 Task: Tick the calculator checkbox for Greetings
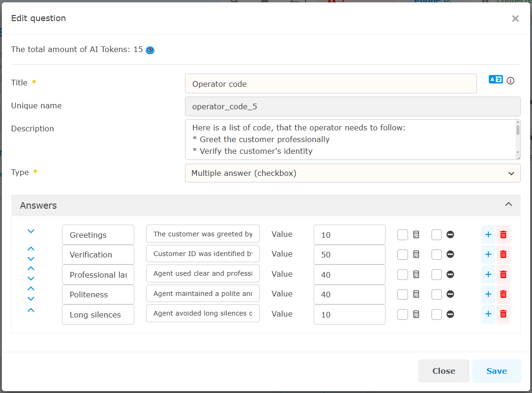(x=402, y=234)
